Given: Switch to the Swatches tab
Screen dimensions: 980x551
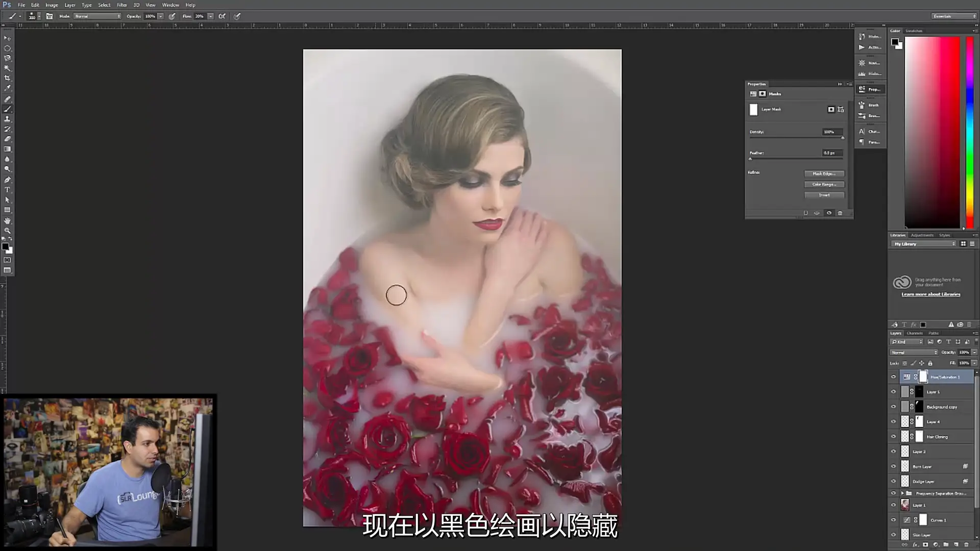Looking at the screenshot, I should [914, 31].
